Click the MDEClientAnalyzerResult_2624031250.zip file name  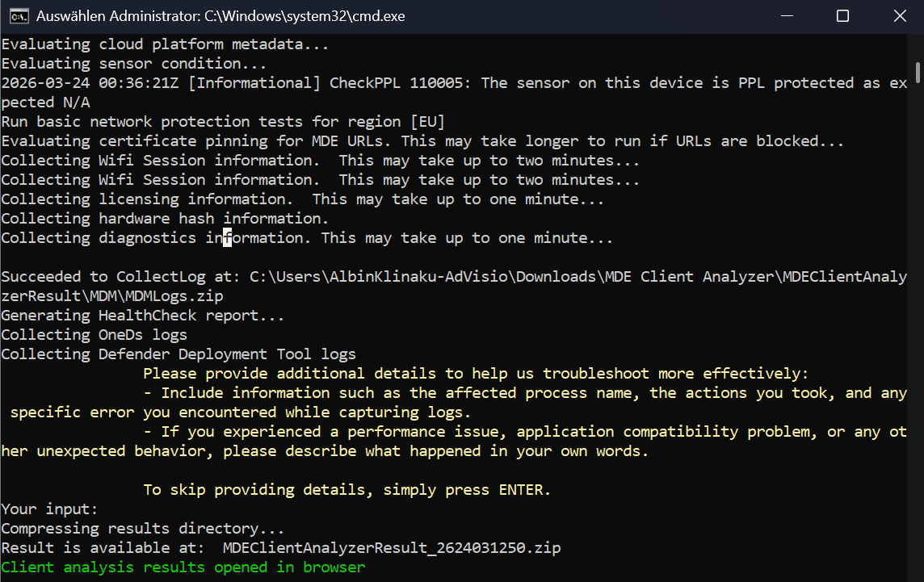click(392, 548)
